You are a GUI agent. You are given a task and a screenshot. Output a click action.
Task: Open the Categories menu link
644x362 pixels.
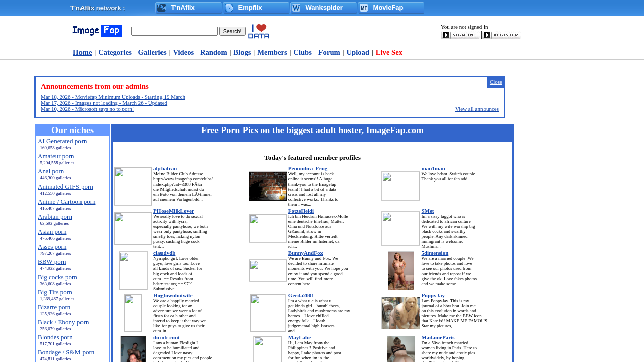115,52
